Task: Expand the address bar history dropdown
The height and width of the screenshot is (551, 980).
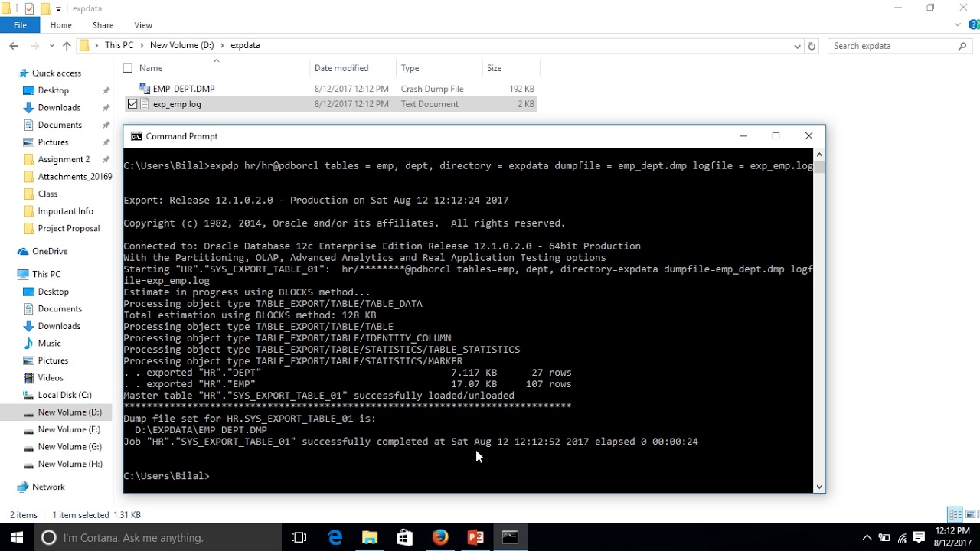Action: tap(798, 46)
